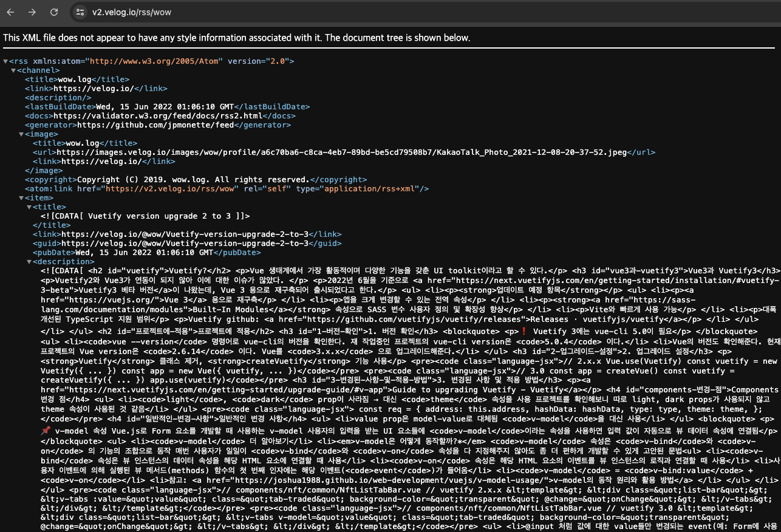The width and height of the screenshot is (781, 532).
Task: Collapse the channel element
Action: 13,70
